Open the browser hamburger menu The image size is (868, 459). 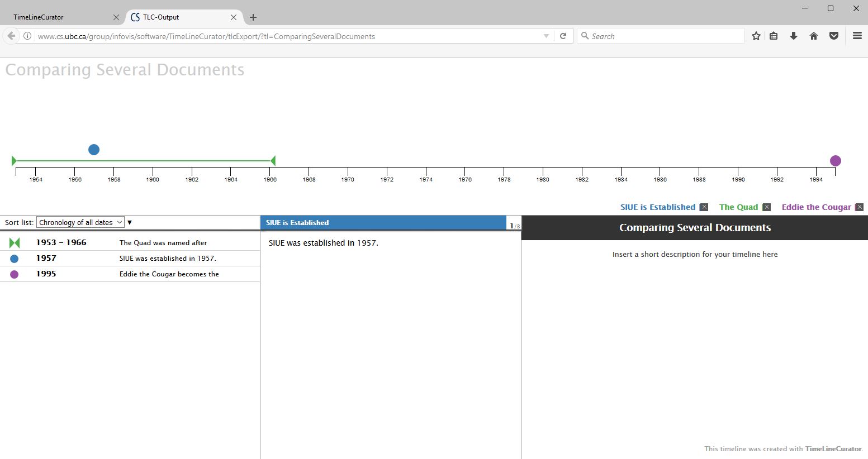point(857,36)
